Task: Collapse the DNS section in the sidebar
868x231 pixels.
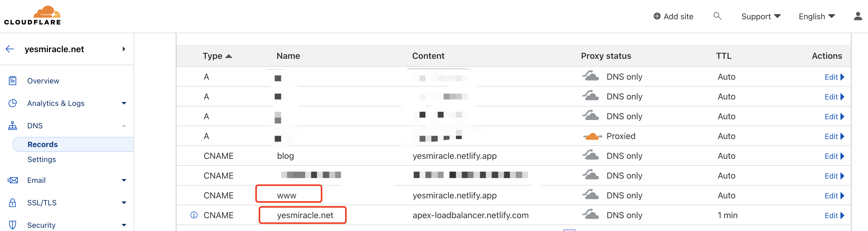Action: pyautogui.click(x=124, y=125)
